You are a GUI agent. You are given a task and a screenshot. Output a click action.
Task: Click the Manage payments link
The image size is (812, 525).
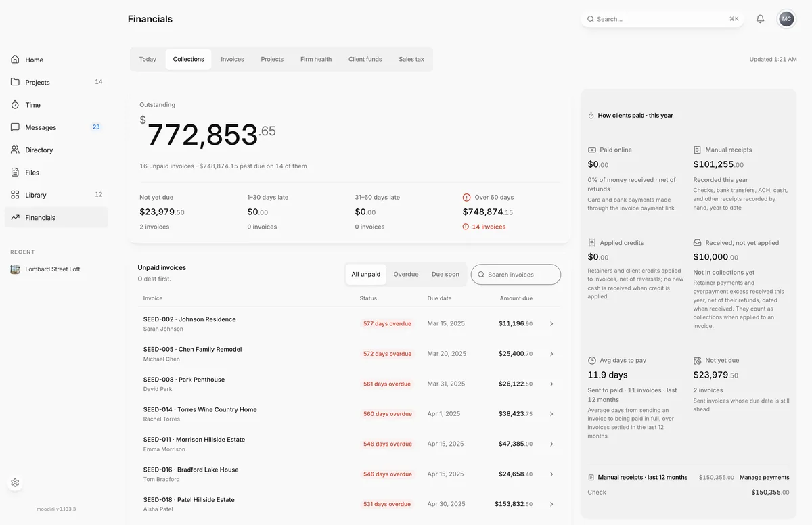[764, 478]
